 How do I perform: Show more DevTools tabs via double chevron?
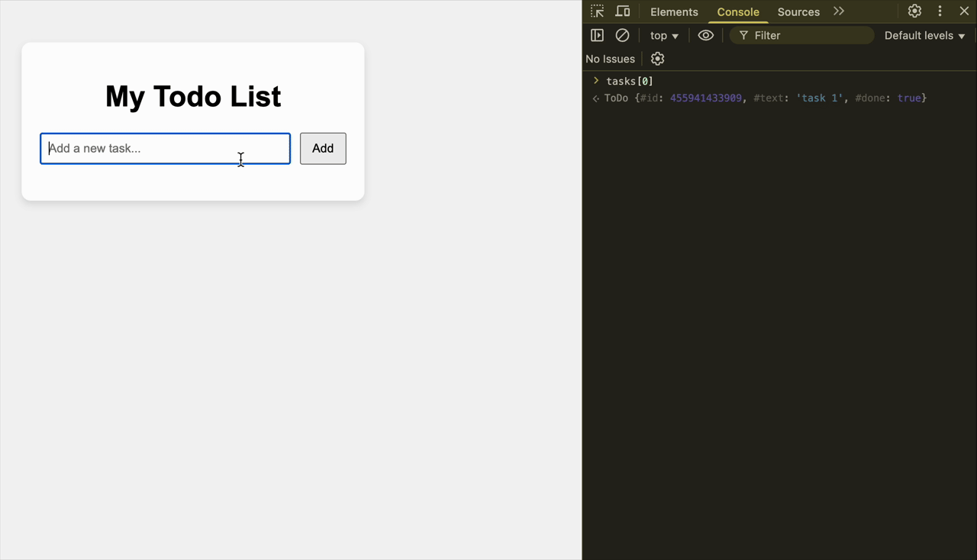point(839,11)
